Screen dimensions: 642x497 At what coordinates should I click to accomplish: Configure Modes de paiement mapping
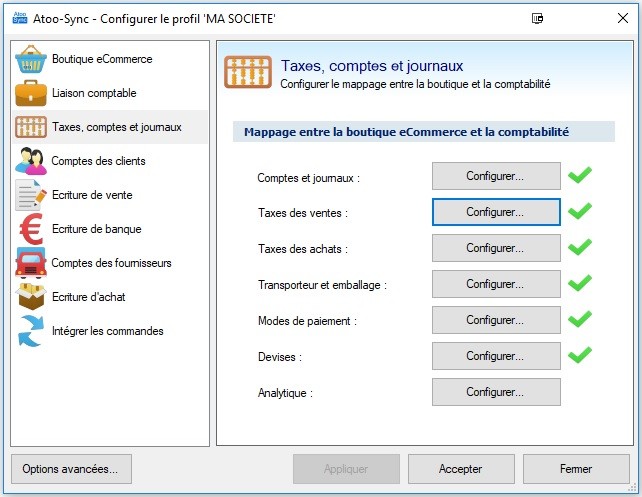(x=496, y=320)
